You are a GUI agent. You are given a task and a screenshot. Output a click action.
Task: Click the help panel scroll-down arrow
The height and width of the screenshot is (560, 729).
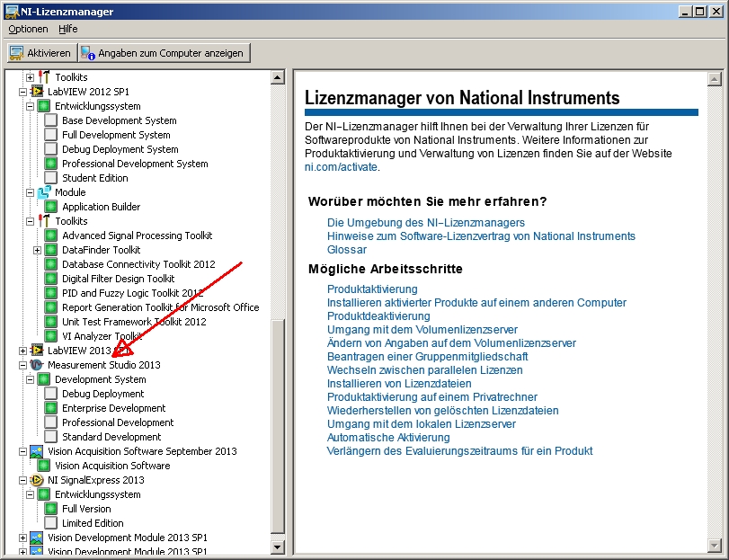714,545
